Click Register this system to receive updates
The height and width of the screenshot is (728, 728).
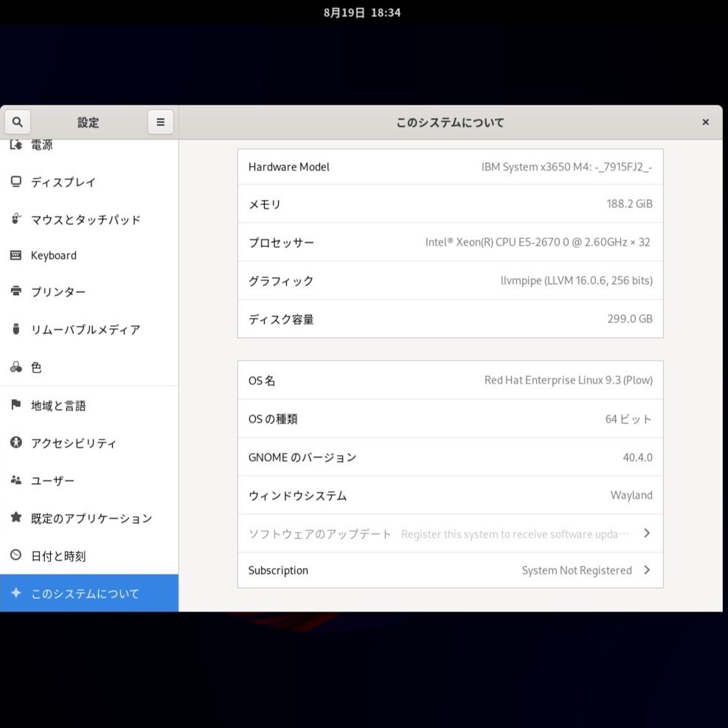pos(515,534)
